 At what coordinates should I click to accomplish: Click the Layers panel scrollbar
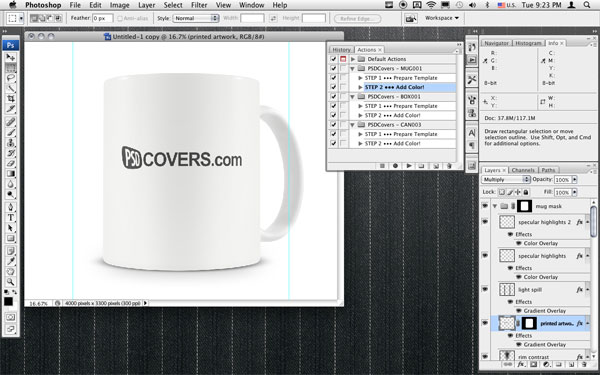click(x=593, y=222)
